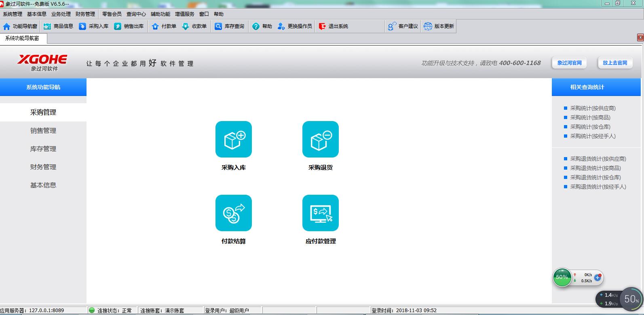The height and width of the screenshot is (315, 644).
Task: Open the large 采购退货 tile icon
Action: [321, 139]
